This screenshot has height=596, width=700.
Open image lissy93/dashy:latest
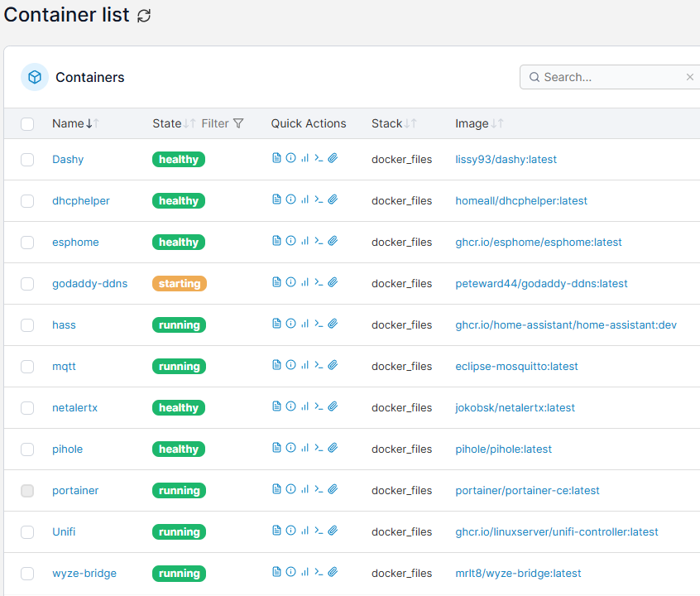pos(506,160)
